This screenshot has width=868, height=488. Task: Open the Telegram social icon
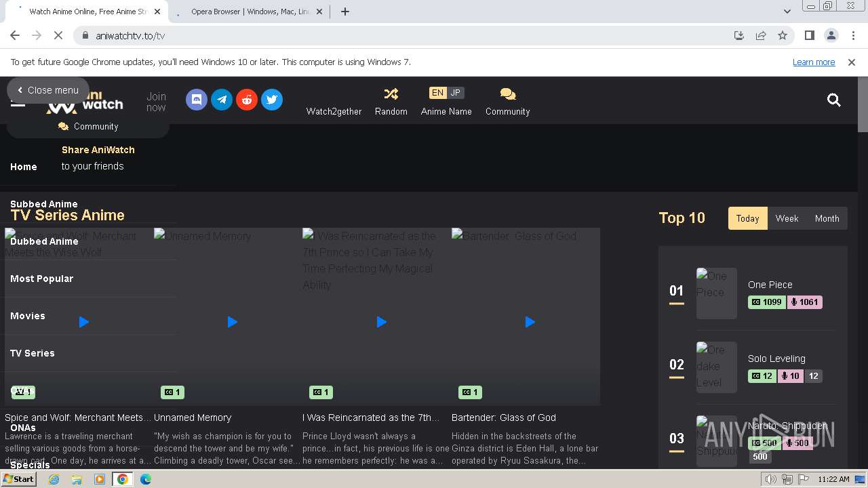222,100
